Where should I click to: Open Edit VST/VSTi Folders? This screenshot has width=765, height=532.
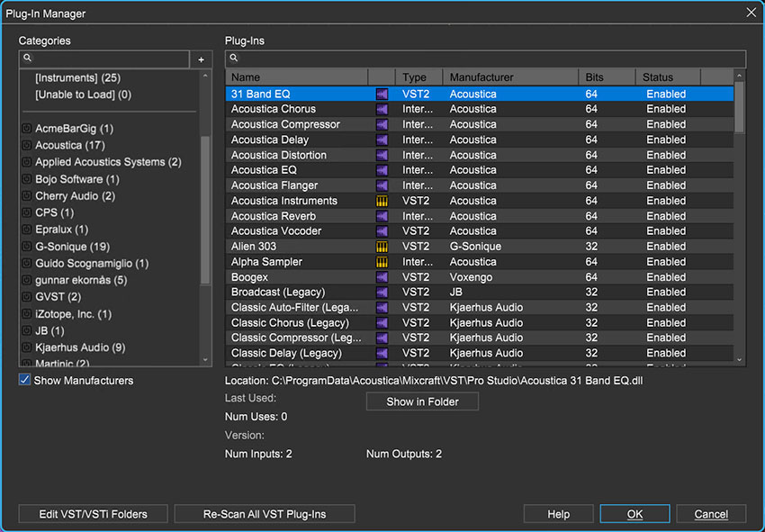pos(94,514)
